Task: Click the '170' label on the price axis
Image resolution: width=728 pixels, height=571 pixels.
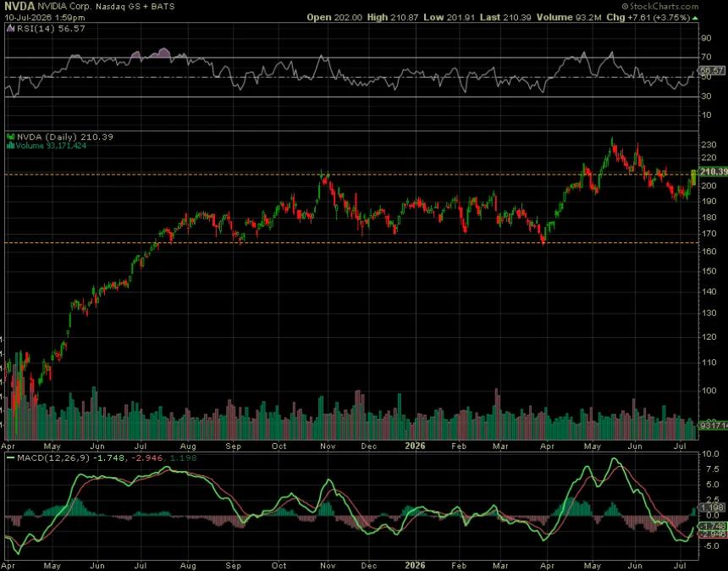Action: (709, 234)
